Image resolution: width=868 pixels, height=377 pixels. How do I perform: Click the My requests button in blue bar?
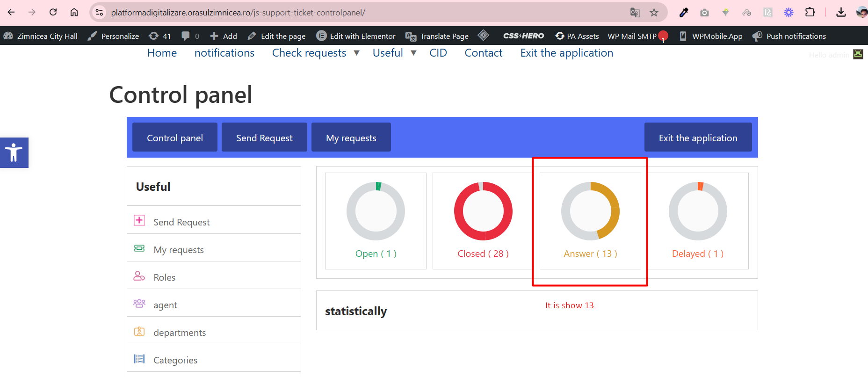click(x=351, y=137)
